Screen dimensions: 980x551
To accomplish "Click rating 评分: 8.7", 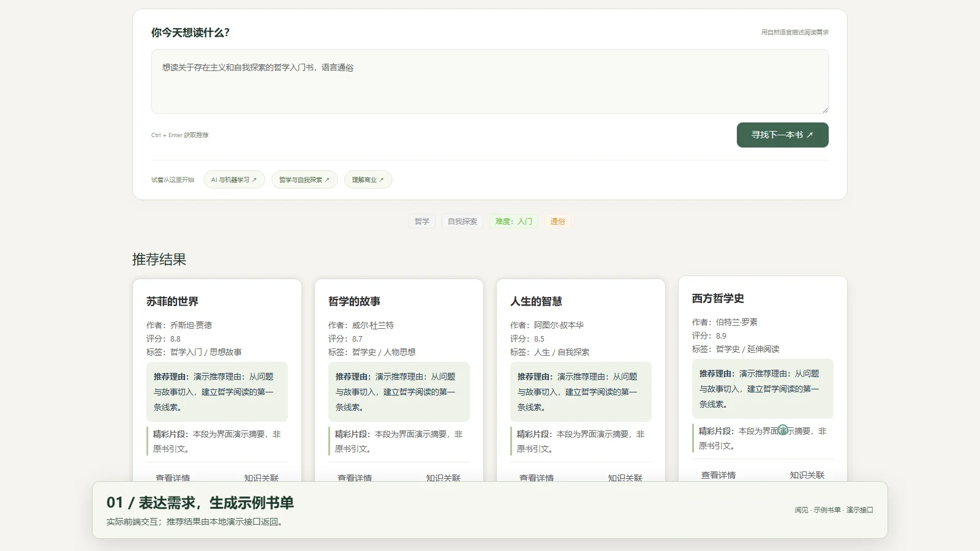I will pos(345,339).
